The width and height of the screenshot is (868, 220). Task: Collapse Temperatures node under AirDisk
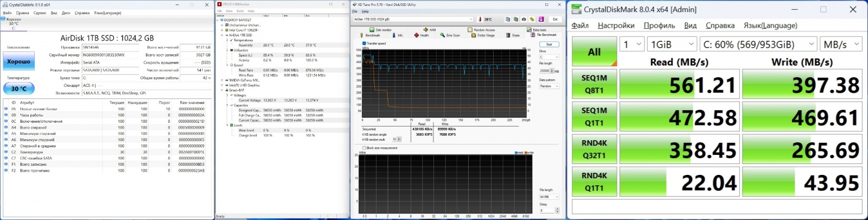click(227, 40)
